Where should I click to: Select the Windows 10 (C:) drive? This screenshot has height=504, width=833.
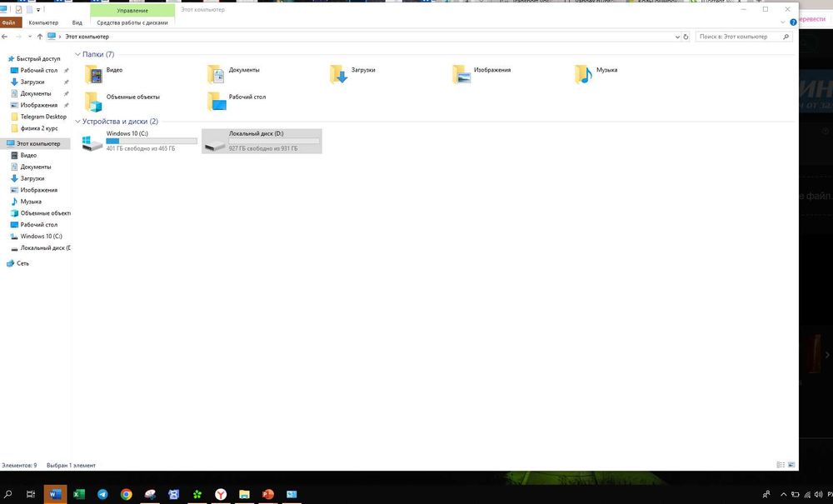pos(139,142)
